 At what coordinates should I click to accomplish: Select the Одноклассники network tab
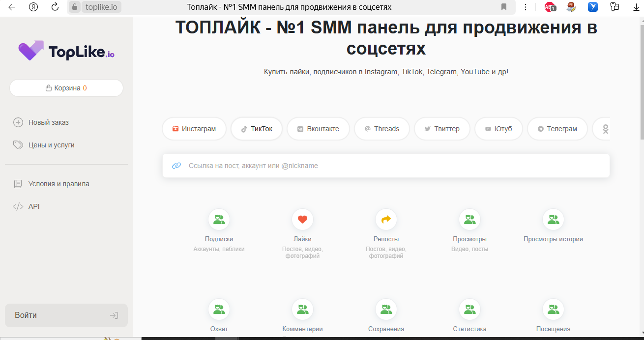click(x=602, y=129)
